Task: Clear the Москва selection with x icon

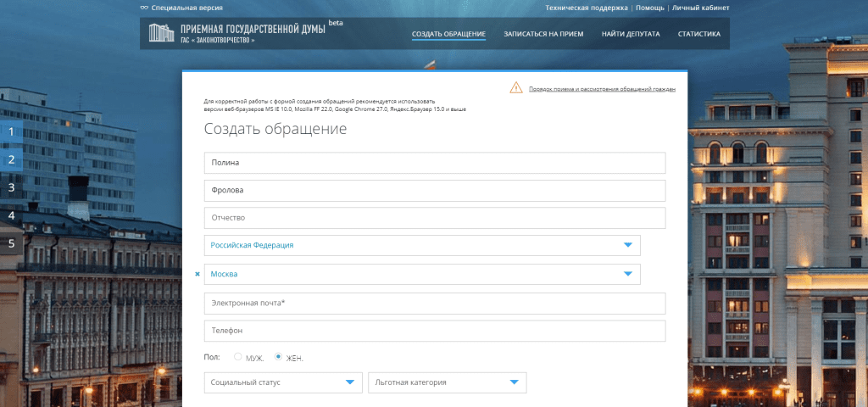Action: coord(198,274)
